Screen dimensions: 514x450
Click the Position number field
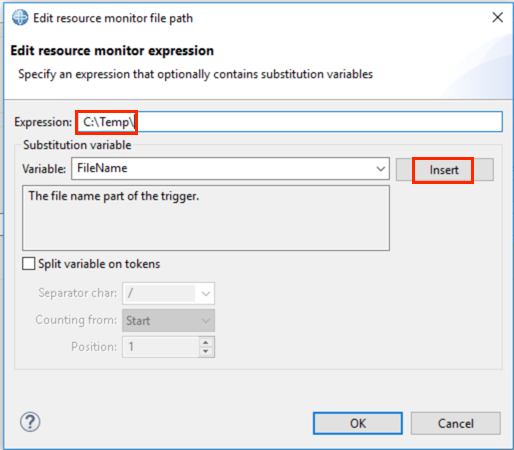[161, 347]
